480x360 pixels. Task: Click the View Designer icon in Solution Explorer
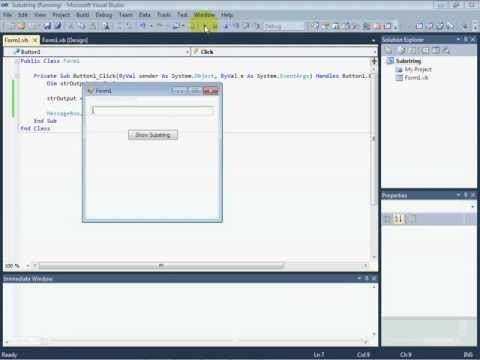(x=436, y=50)
